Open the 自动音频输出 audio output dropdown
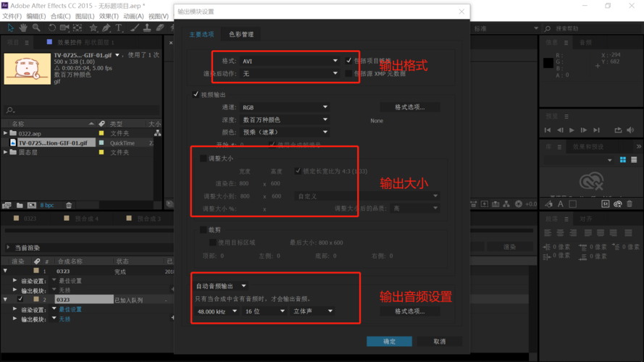This screenshot has width=644, height=362. (x=220, y=286)
